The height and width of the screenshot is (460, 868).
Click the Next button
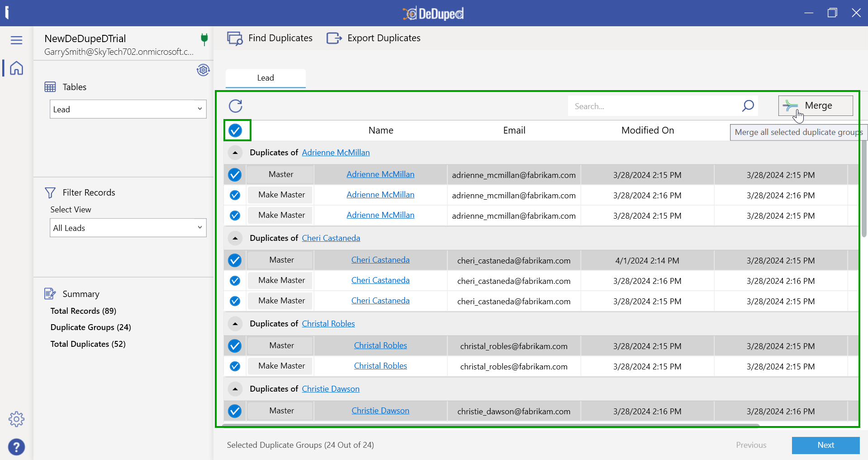[x=825, y=445]
